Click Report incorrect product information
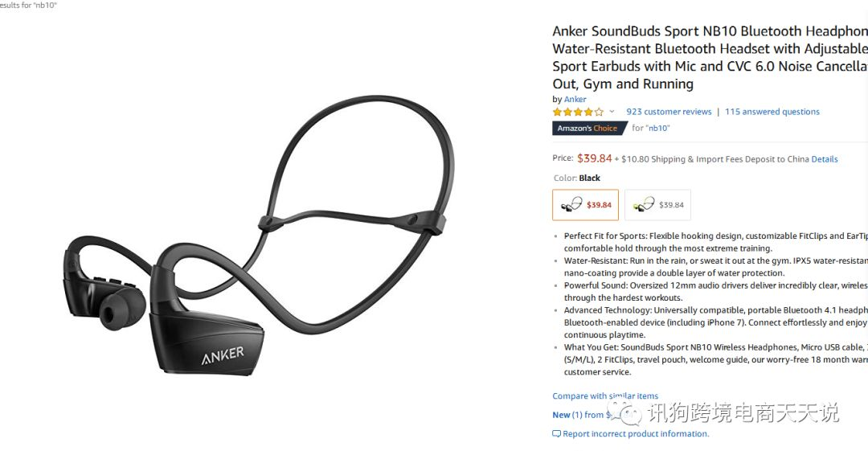 tap(636, 434)
